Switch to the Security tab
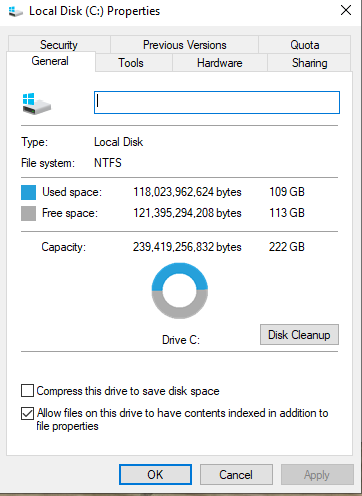 (x=59, y=45)
